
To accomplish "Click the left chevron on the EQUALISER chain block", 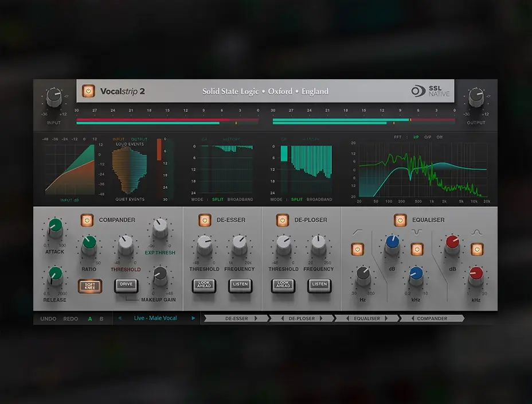I will point(348,318).
